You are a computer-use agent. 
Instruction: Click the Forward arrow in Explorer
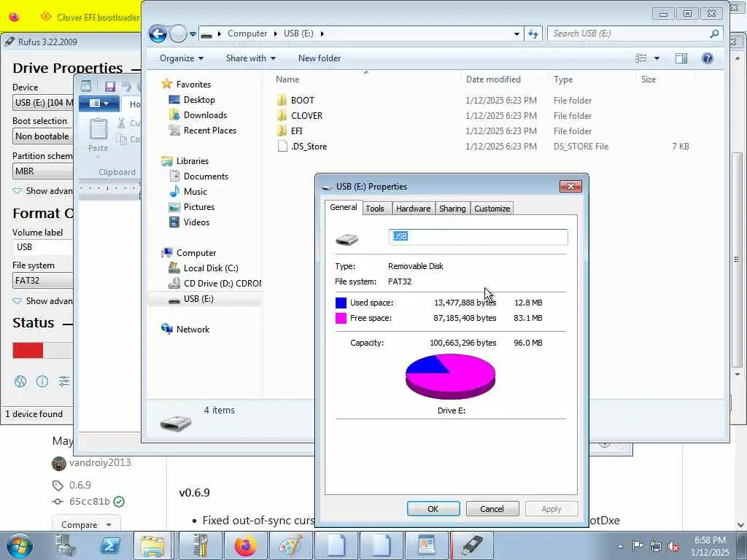(x=178, y=34)
